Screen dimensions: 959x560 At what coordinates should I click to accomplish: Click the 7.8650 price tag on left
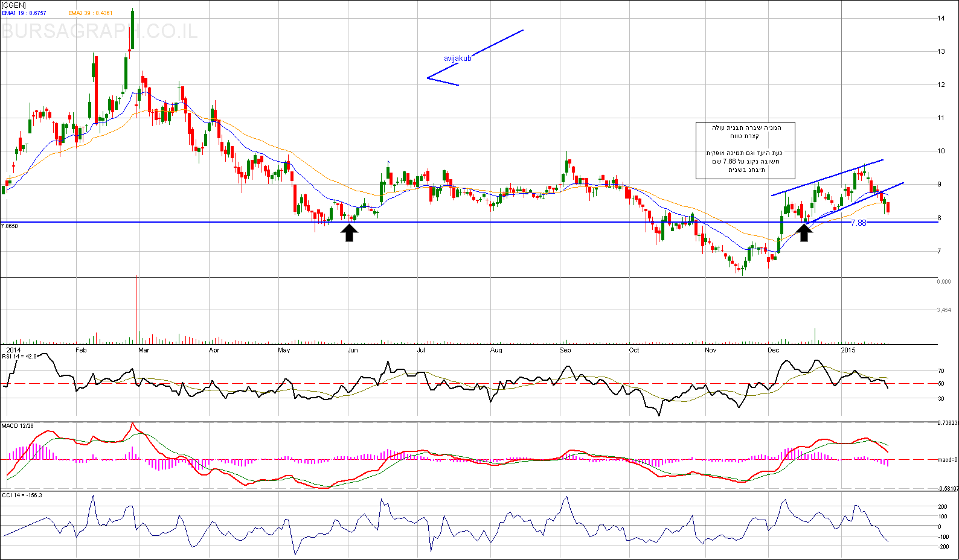10,226
